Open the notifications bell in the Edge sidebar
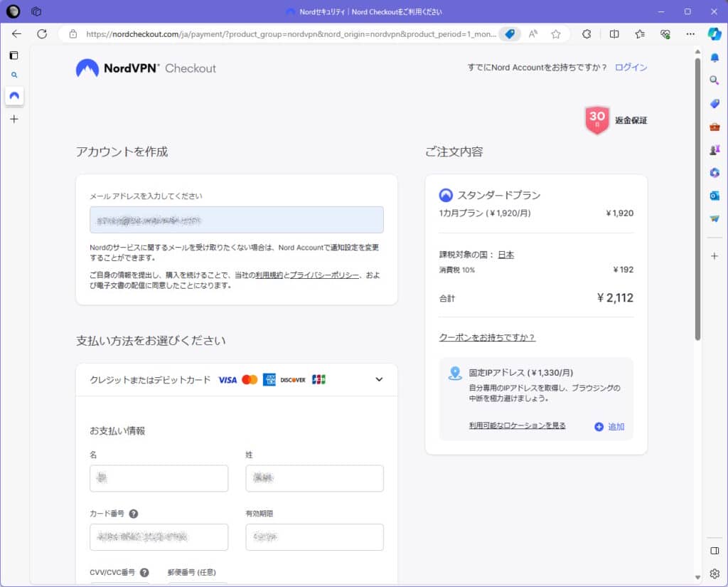 tap(714, 58)
